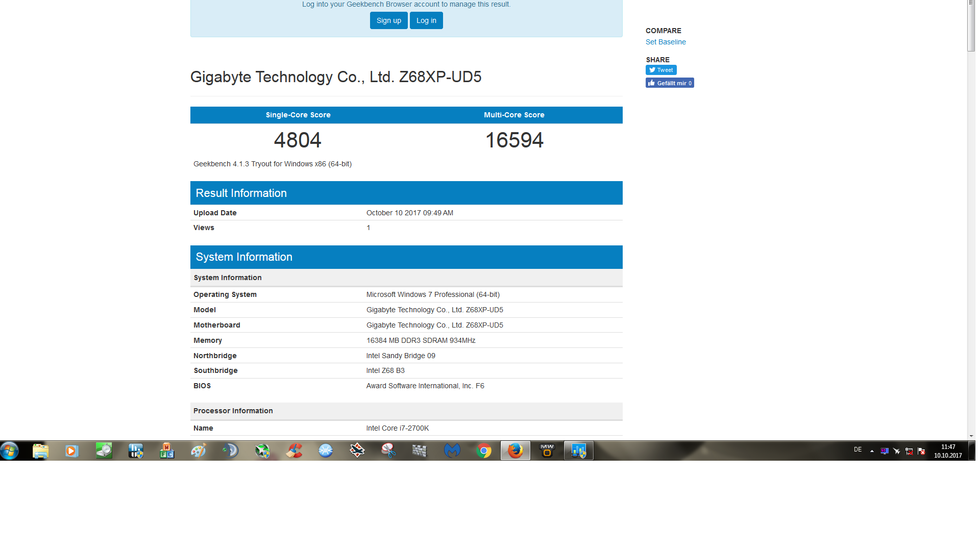Click the Geekbench 4.1.3 Tryout version text

click(x=273, y=164)
